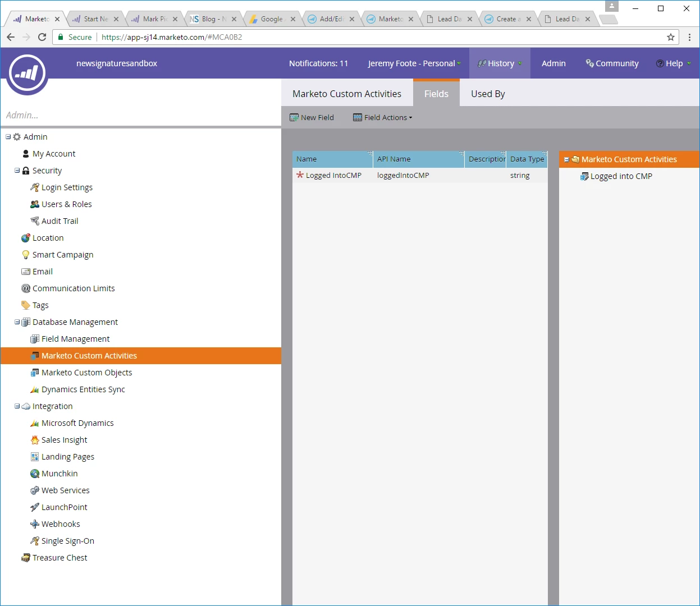Click the New Field button
This screenshot has height=606, width=700.
[312, 117]
